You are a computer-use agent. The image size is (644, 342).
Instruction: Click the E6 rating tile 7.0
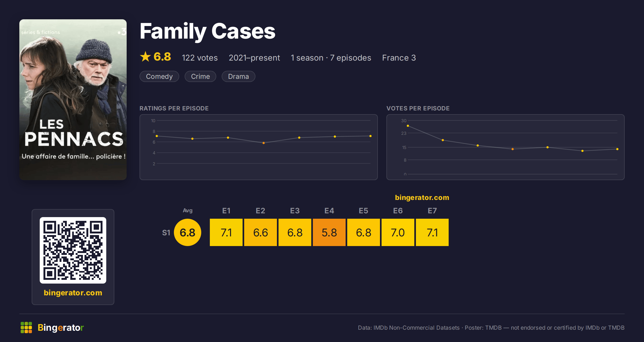point(398,232)
